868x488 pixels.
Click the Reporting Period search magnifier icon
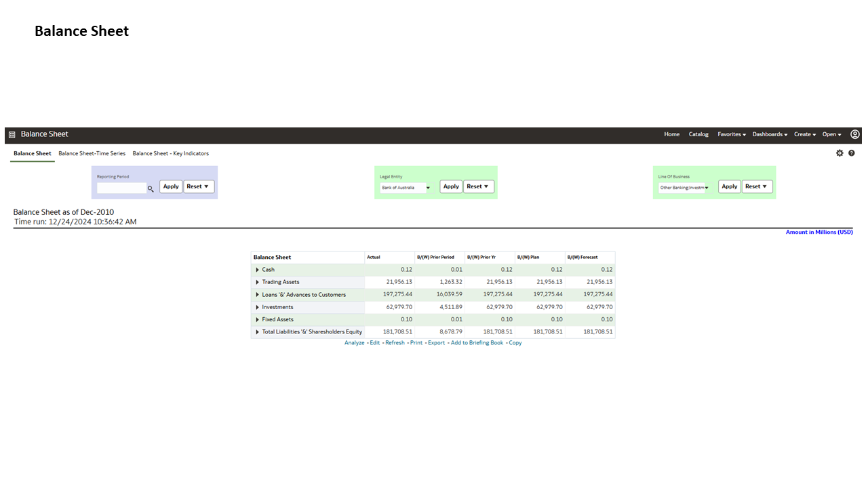151,189
